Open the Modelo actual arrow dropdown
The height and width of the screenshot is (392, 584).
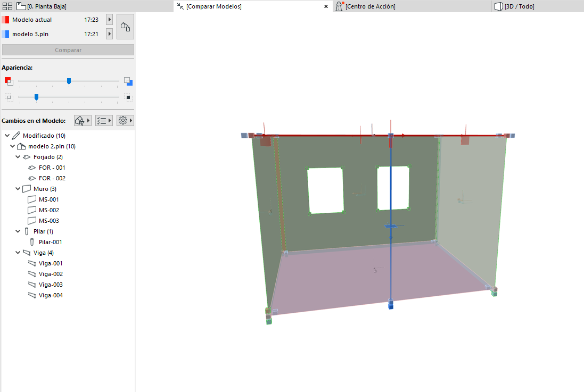(x=109, y=20)
